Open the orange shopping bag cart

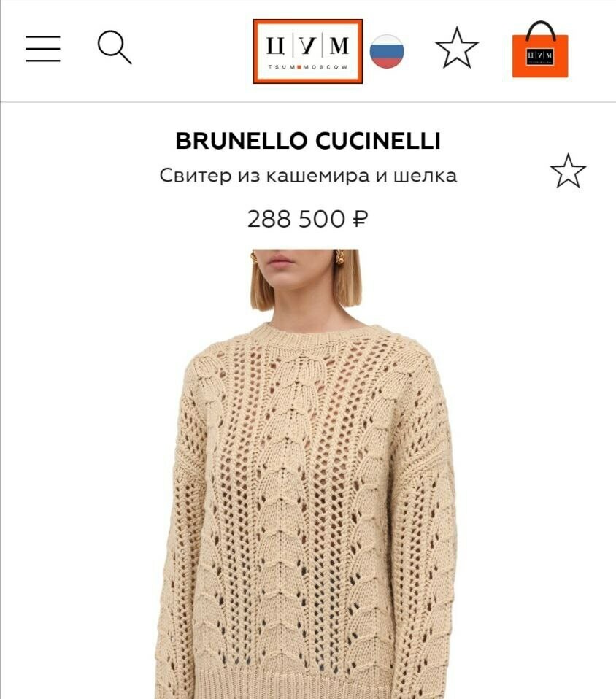click(540, 50)
